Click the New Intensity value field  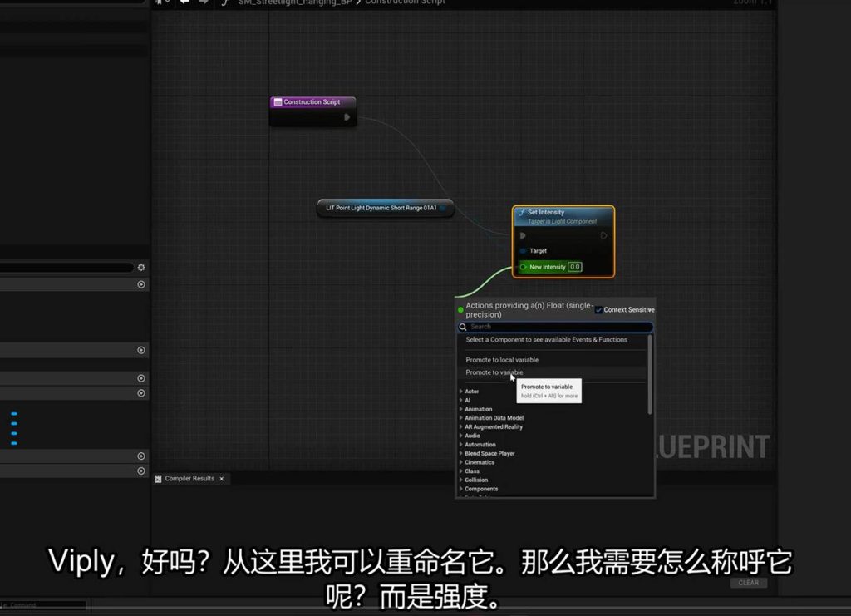pyautogui.click(x=575, y=267)
